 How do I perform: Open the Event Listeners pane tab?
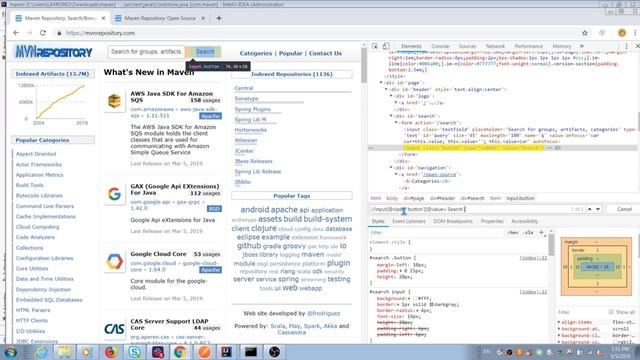click(x=409, y=221)
